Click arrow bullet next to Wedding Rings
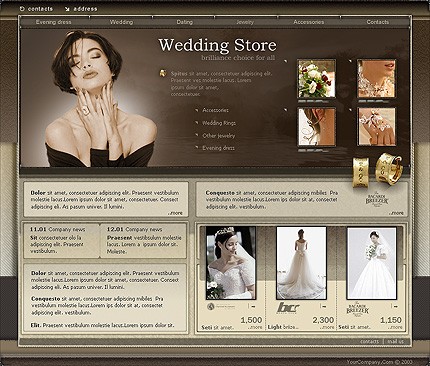The height and width of the screenshot is (366, 430). point(197,122)
